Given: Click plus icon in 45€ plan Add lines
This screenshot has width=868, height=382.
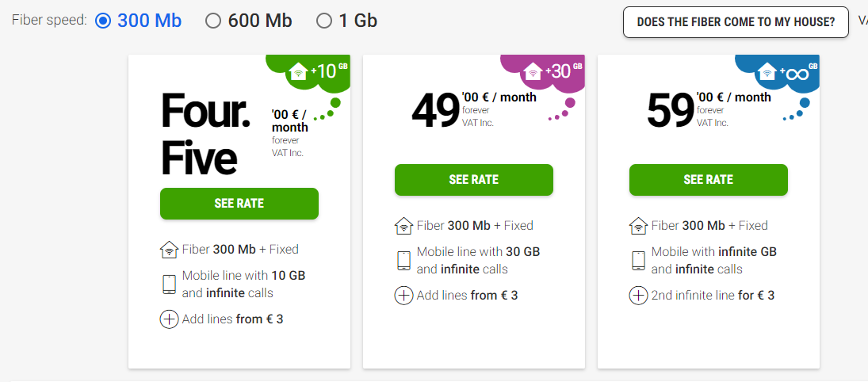Looking at the screenshot, I should pyautogui.click(x=169, y=319).
